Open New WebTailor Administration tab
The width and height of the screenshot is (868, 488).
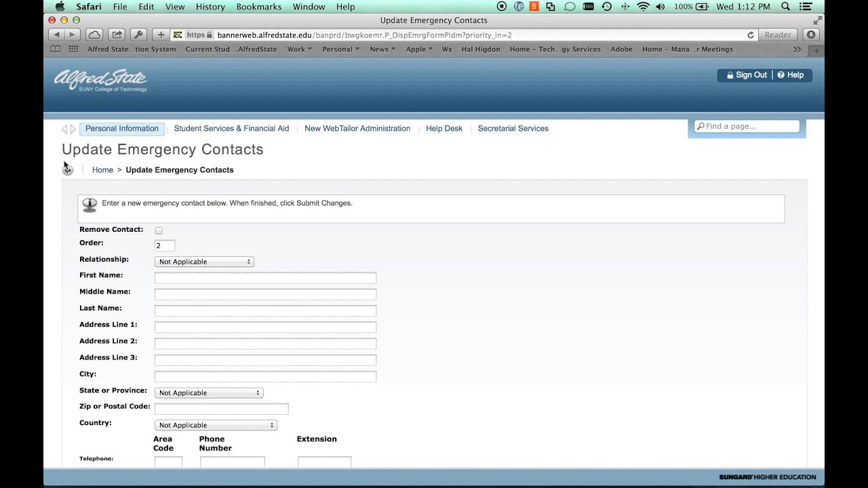[x=357, y=129]
